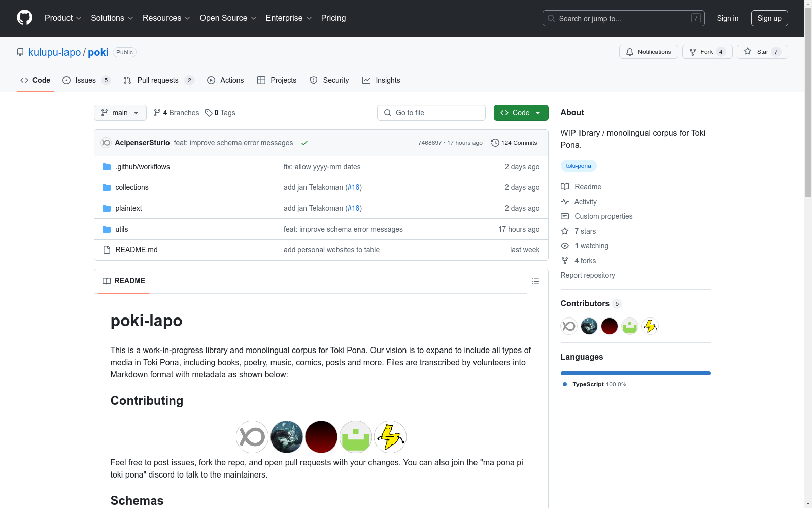The image size is (812, 508).
Task: Click the Go to file input
Action: pos(431,113)
